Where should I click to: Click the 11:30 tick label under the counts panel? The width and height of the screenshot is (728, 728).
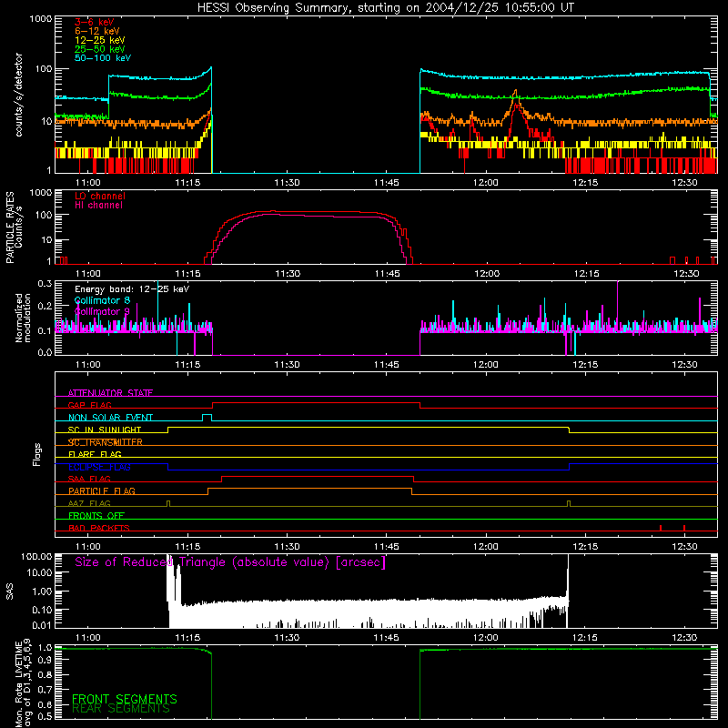287,183
